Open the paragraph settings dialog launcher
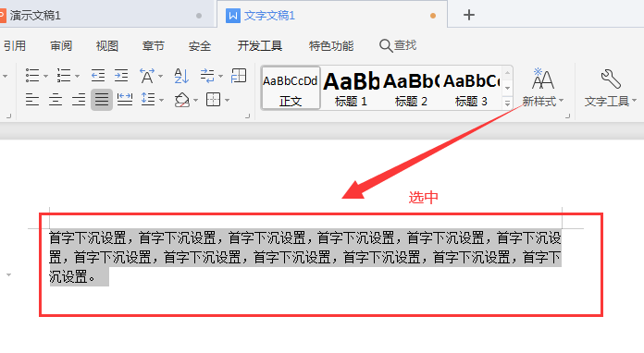The width and height of the screenshot is (644, 353). [x=247, y=116]
